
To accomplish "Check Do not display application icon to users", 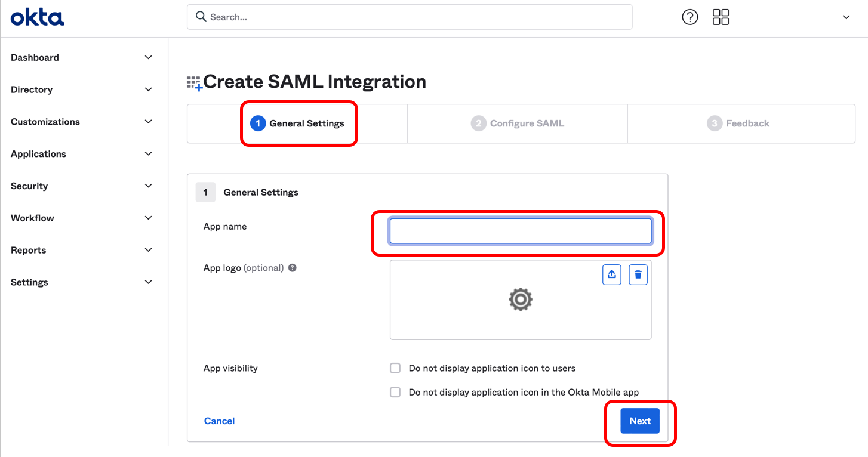I will 395,368.
